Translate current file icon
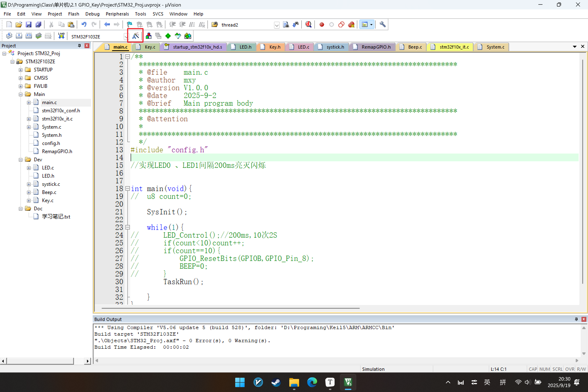This screenshot has width=588, height=392. coord(9,36)
